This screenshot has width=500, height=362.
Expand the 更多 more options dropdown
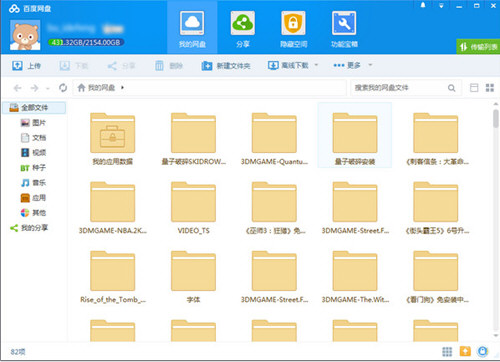click(353, 65)
